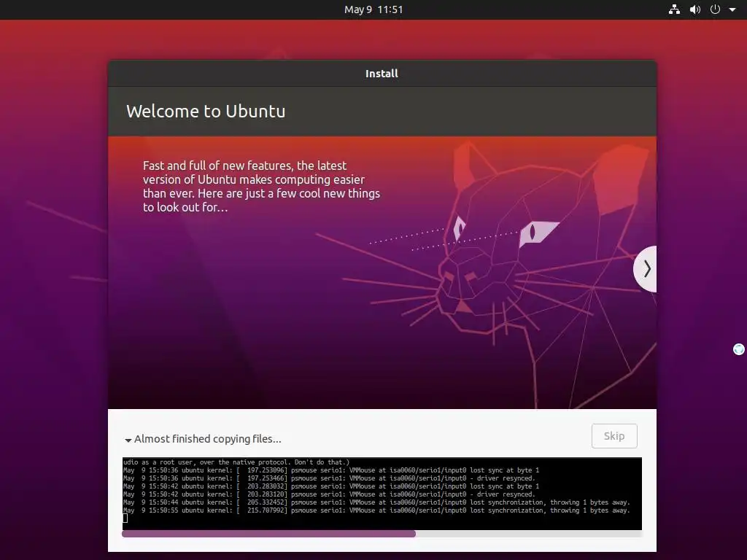
Task: Open the power icon in top bar
Action: point(715,9)
